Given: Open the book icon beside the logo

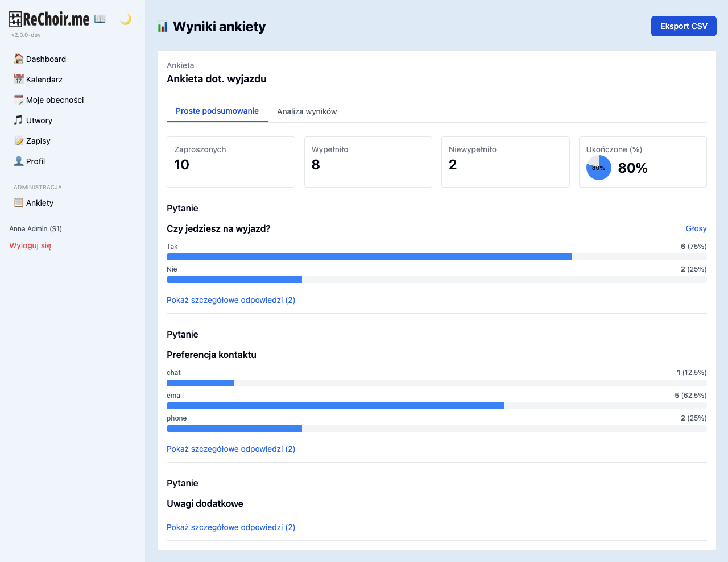Looking at the screenshot, I should pyautogui.click(x=100, y=19).
